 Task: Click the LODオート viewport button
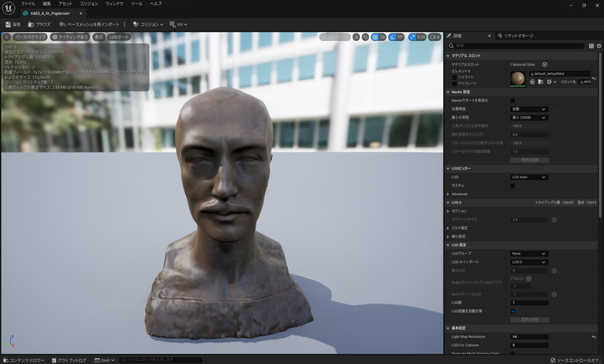tap(119, 37)
